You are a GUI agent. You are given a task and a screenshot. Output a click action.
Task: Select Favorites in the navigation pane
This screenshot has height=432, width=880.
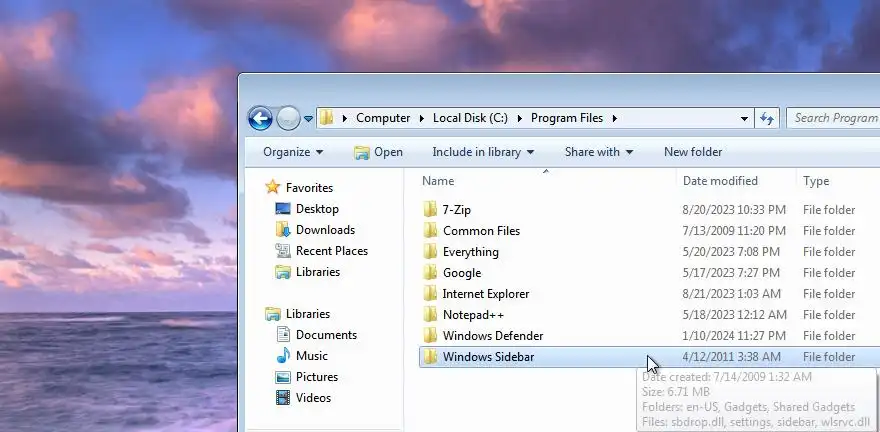pos(309,187)
